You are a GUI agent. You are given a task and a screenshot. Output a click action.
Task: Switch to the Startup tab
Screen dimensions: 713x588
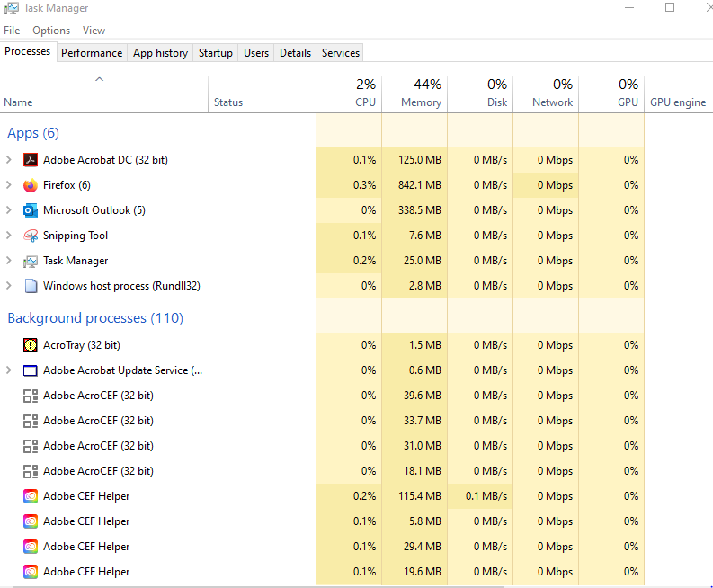tap(216, 53)
